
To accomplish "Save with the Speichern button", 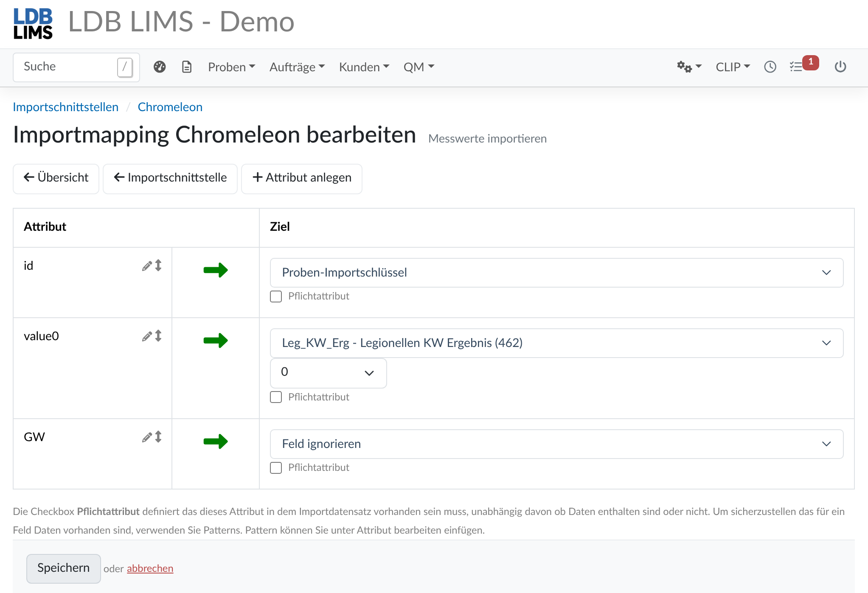I will click(x=64, y=569).
